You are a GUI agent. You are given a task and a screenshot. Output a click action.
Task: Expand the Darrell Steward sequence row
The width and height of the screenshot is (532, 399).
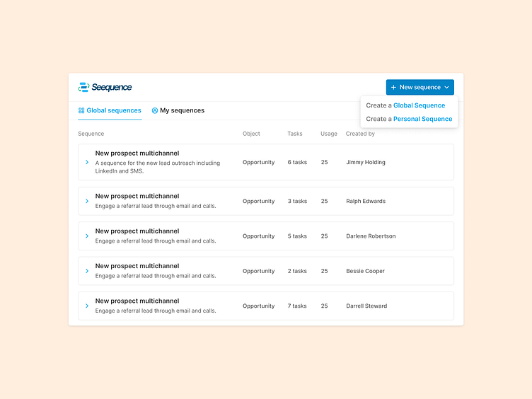click(x=87, y=306)
